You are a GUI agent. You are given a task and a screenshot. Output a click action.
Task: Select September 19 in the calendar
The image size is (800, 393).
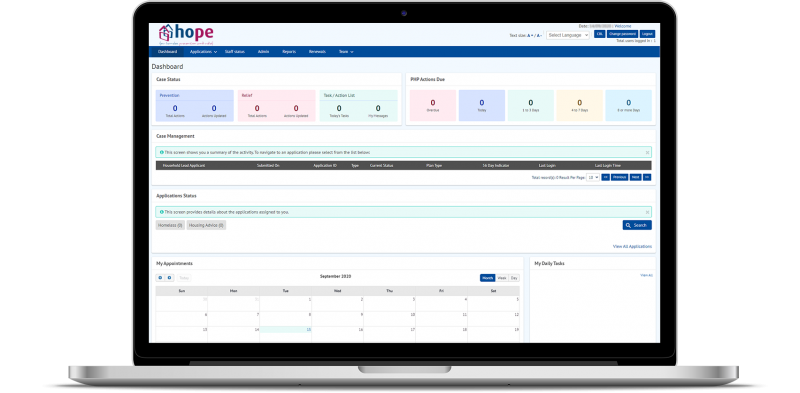click(x=493, y=334)
